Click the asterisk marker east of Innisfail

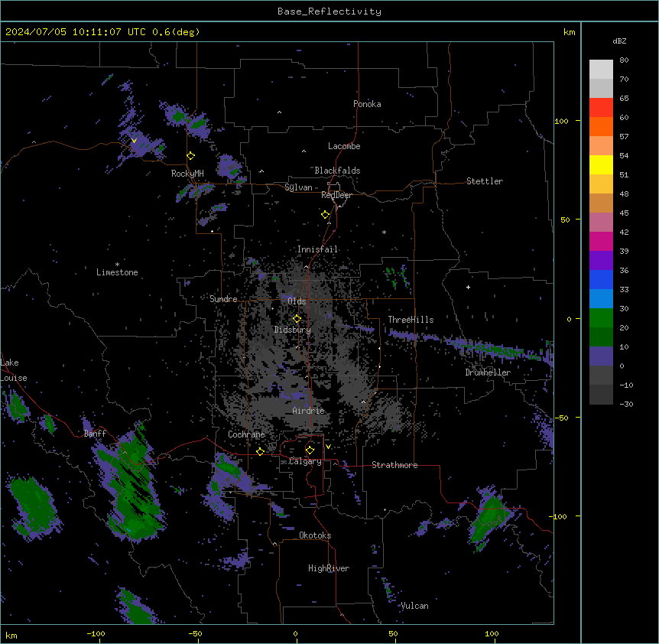tap(384, 232)
